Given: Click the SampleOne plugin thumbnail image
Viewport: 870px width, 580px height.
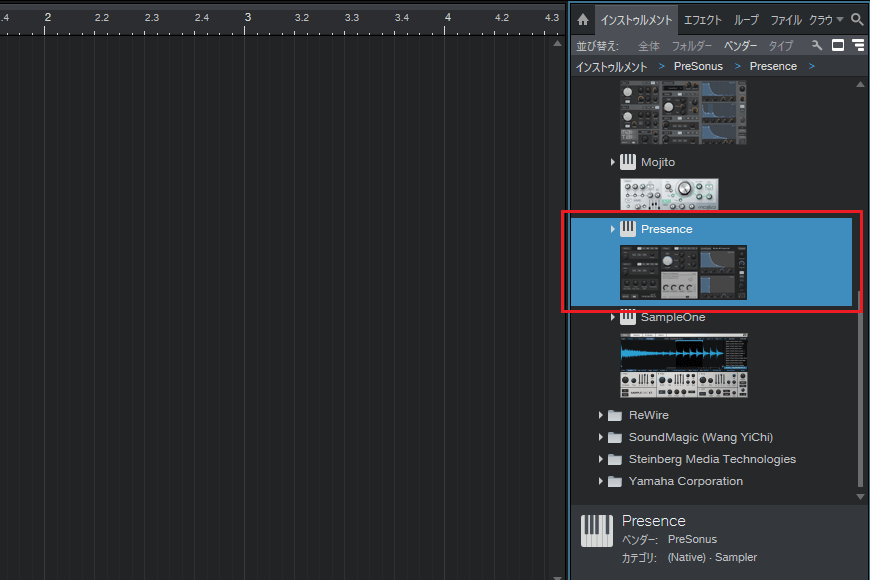Looking at the screenshot, I should click(683, 365).
